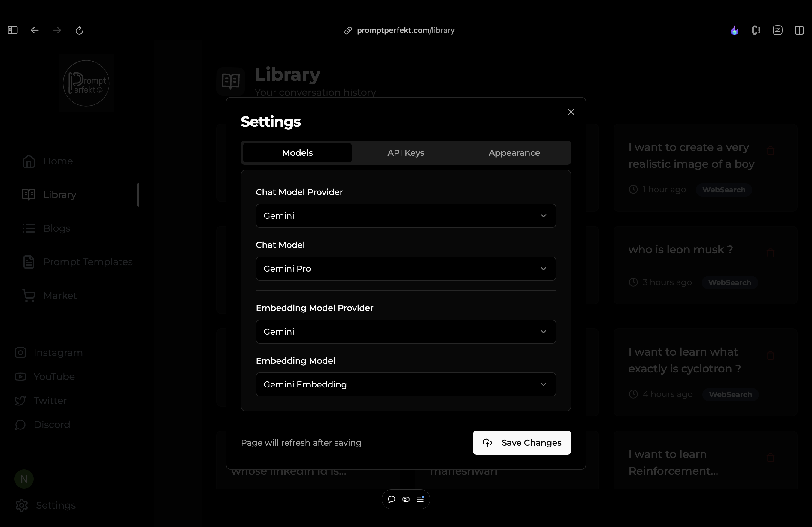Select the Home icon in the sidebar
This screenshot has width=812, height=527.
pyautogui.click(x=29, y=161)
